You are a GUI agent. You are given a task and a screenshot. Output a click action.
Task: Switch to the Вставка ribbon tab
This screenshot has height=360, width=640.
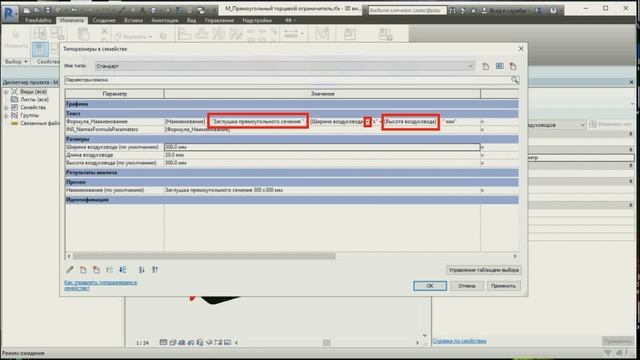point(133,20)
